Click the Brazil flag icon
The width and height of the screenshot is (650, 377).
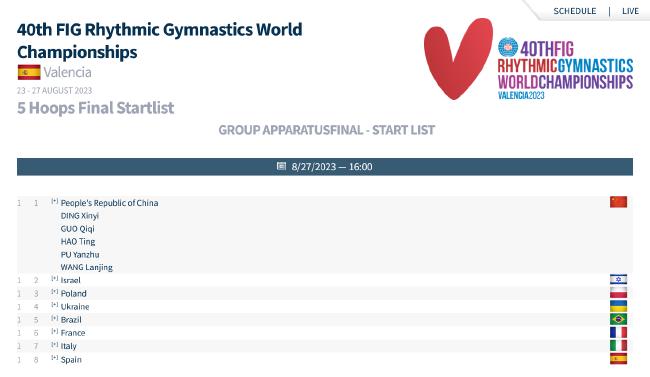point(618,319)
